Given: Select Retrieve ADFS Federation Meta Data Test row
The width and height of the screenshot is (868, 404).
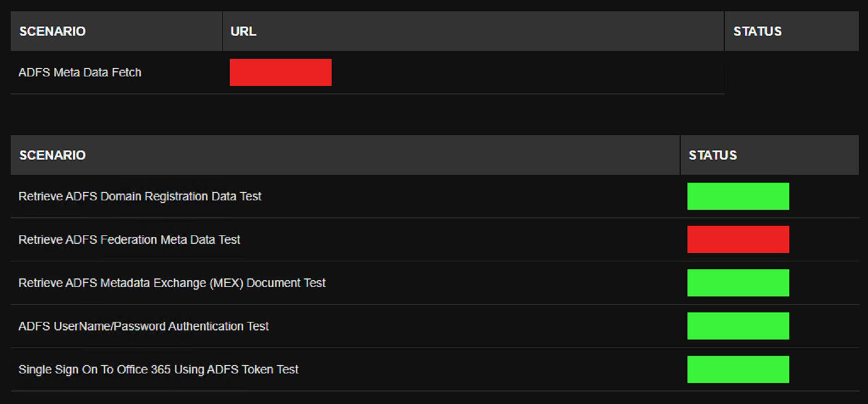Looking at the screenshot, I should pos(435,239).
